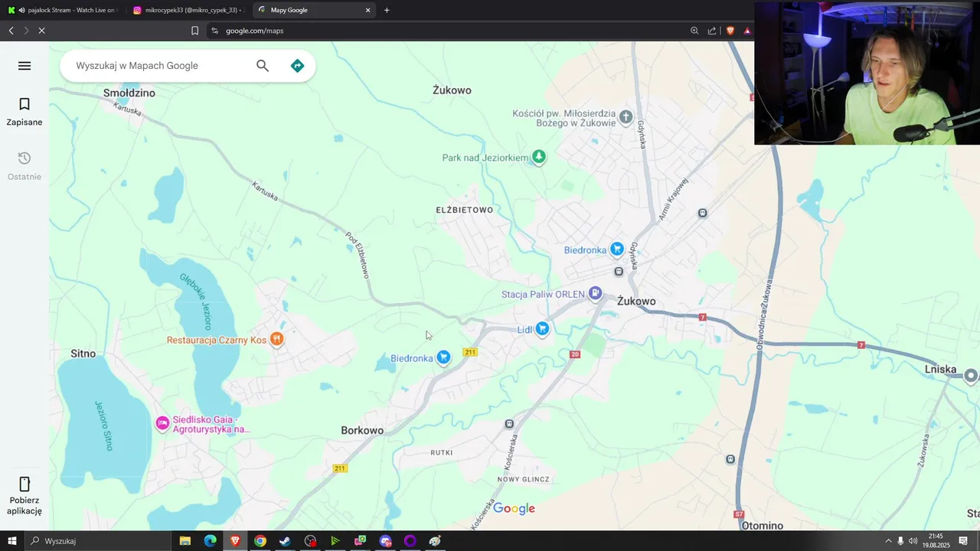Click the Lniska location marker
This screenshot has height=551, width=980.
pyautogui.click(x=972, y=376)
